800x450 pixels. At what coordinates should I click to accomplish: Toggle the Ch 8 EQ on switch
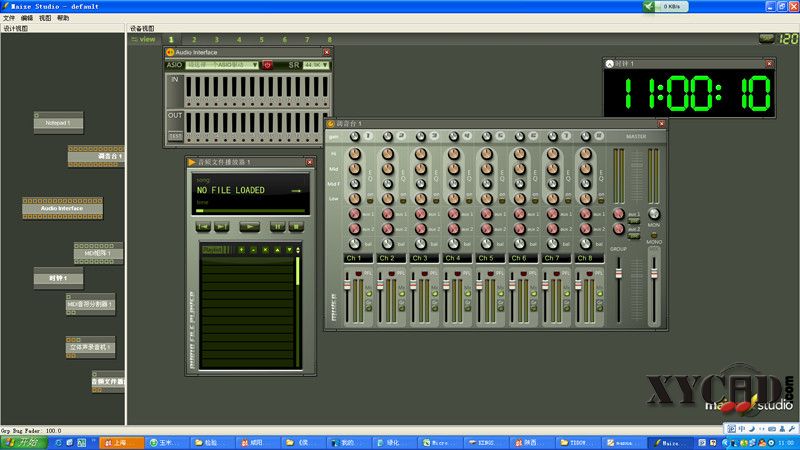tap(601, 200)
